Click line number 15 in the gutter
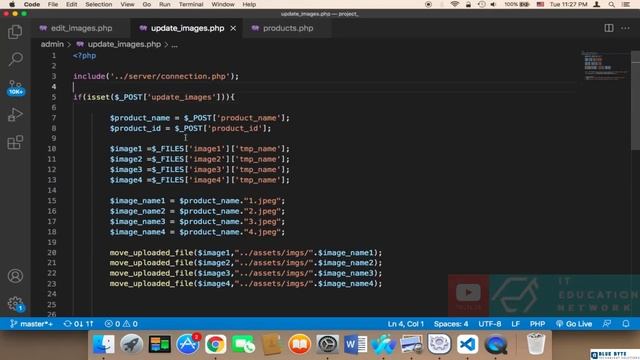This screenshot has height=360, width=640. [52, 201]
